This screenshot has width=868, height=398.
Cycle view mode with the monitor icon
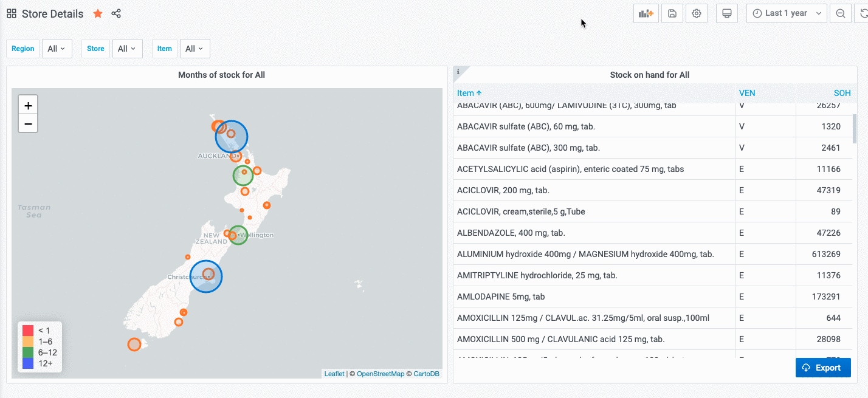(x=726, y=13)
